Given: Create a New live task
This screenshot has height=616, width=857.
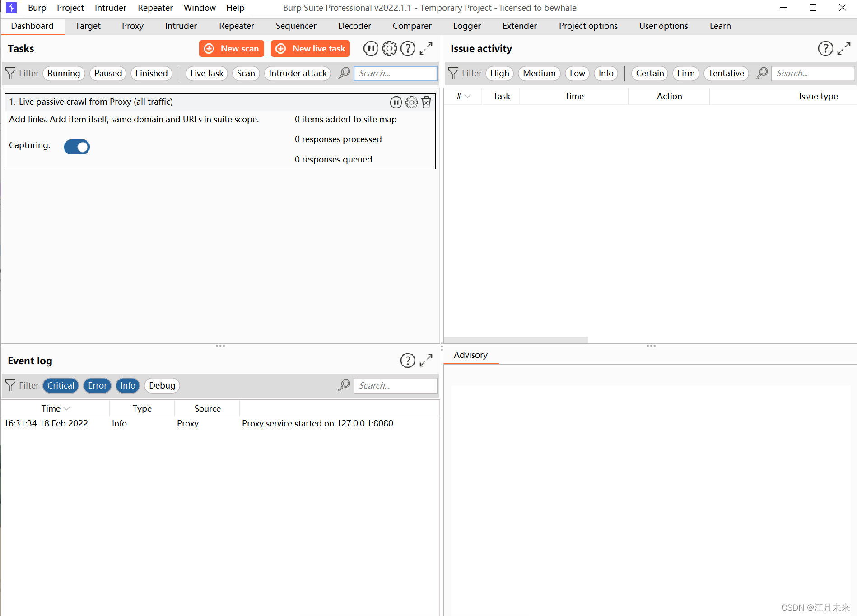Looking at the screenshot, I should click(x=310, y=48).
